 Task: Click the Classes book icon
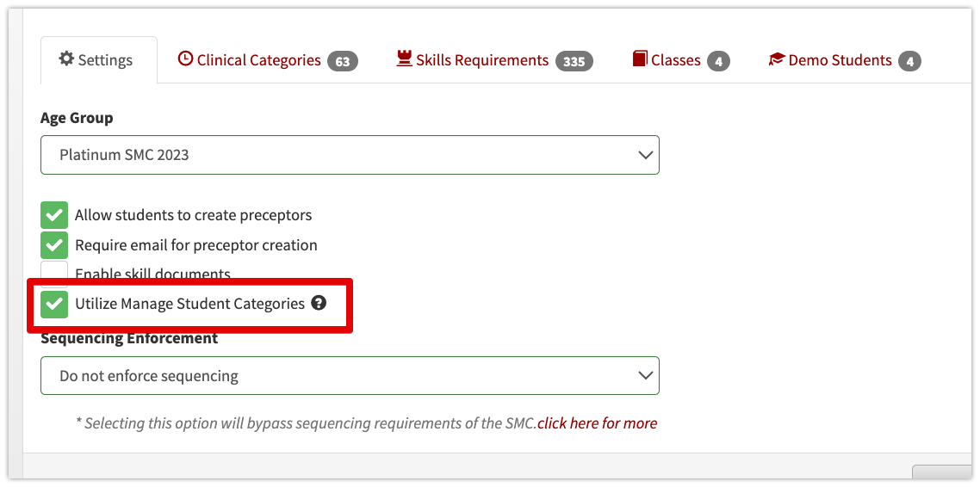pyautogui.click(x=640, y=59)
